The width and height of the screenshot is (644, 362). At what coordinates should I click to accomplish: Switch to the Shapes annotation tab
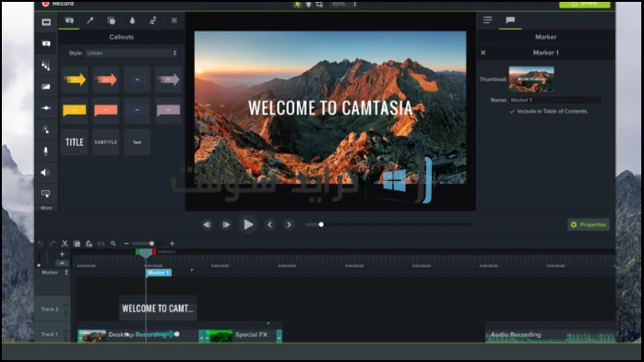pyautogui.click(x=112, y=20)
